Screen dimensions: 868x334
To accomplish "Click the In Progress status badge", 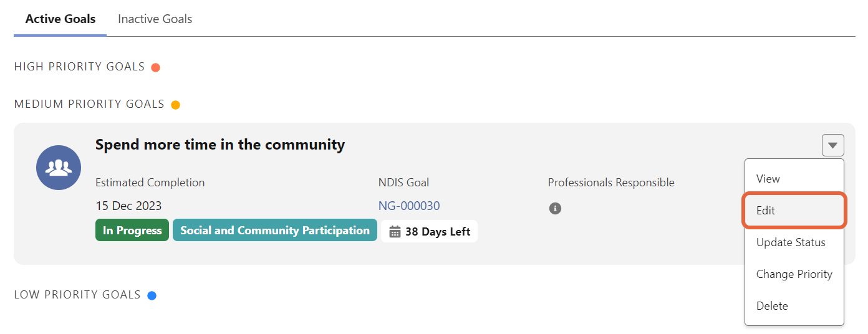I will coord(132,231).
